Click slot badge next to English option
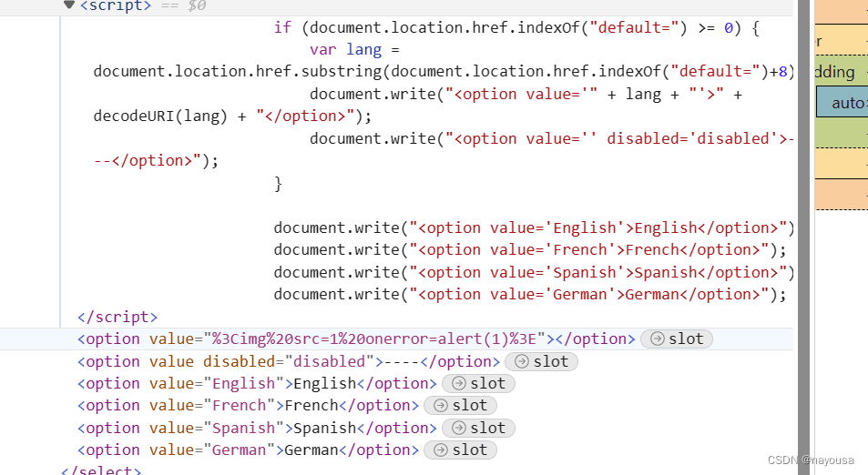The height and width of the screenshot is (475, 868). click(478, 384)
